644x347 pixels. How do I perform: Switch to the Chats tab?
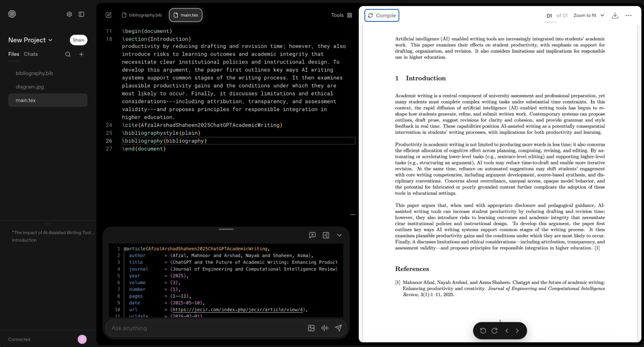point(31,54)
